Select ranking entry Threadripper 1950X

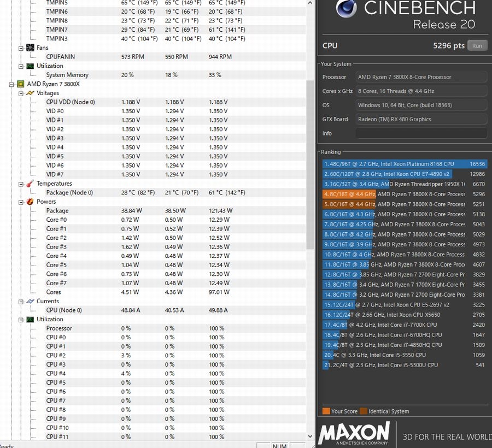[404, 184]
